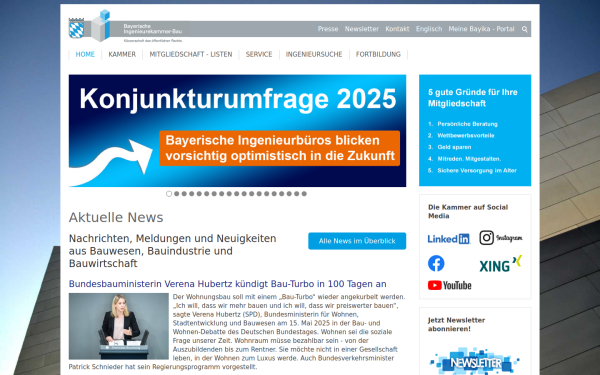The width and height of the screenshot is (600, 375).
Task: Click the Konjunkturumfrage 2025 banner
Action: 237,131
